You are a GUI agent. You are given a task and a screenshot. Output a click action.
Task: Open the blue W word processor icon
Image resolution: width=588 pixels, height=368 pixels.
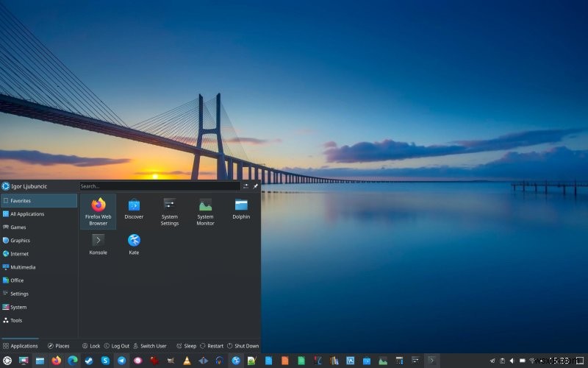[x=351, y=361]
